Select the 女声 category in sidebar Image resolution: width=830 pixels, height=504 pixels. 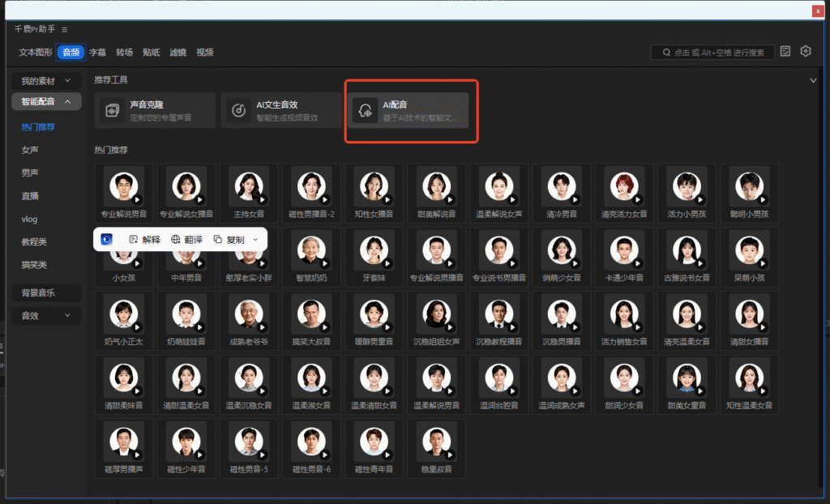(x=30, y=150)
